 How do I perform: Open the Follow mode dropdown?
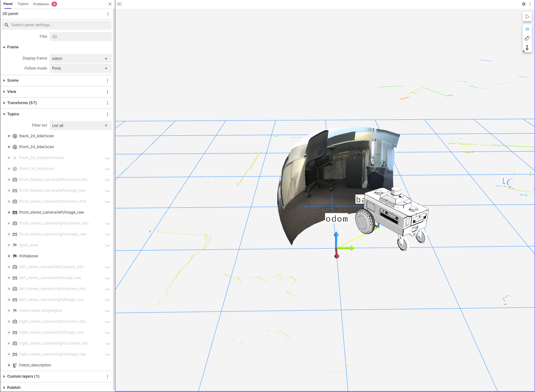(x=80, y=68)
